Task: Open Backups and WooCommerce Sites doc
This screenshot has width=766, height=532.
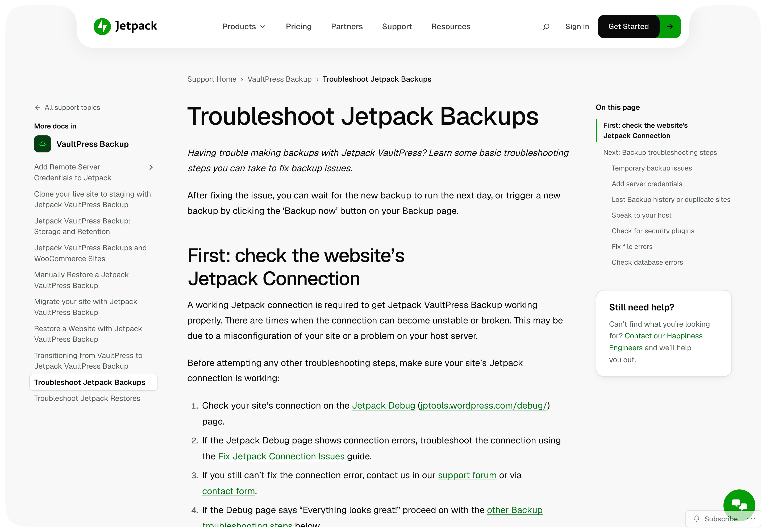Action: pyautogui.click(x=90, y=253)
